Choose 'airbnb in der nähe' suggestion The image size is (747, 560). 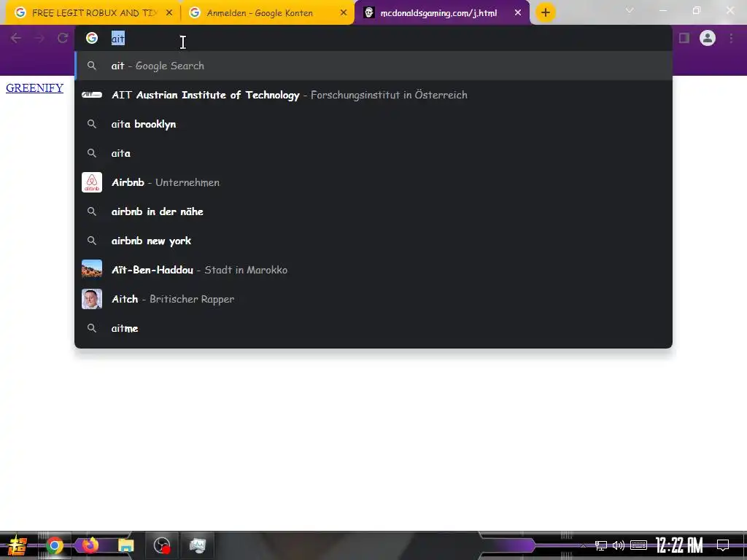click(x=373, y=211)
